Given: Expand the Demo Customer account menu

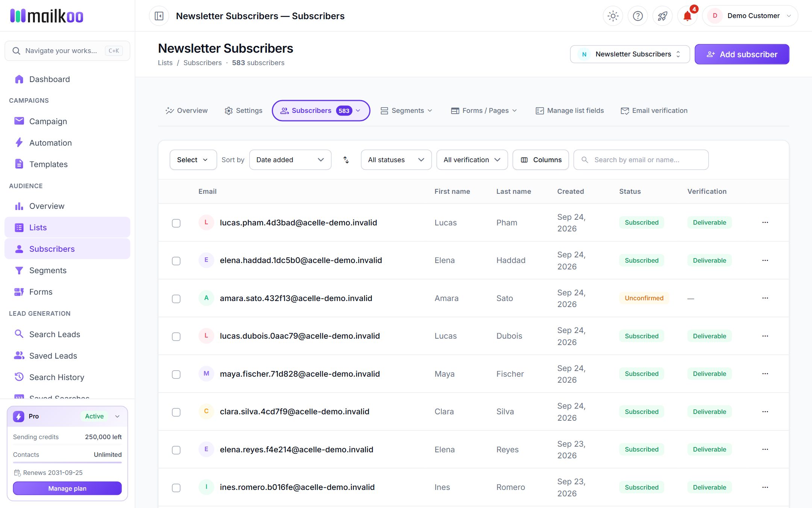Looking at the screenshot, I should (750, 16).
